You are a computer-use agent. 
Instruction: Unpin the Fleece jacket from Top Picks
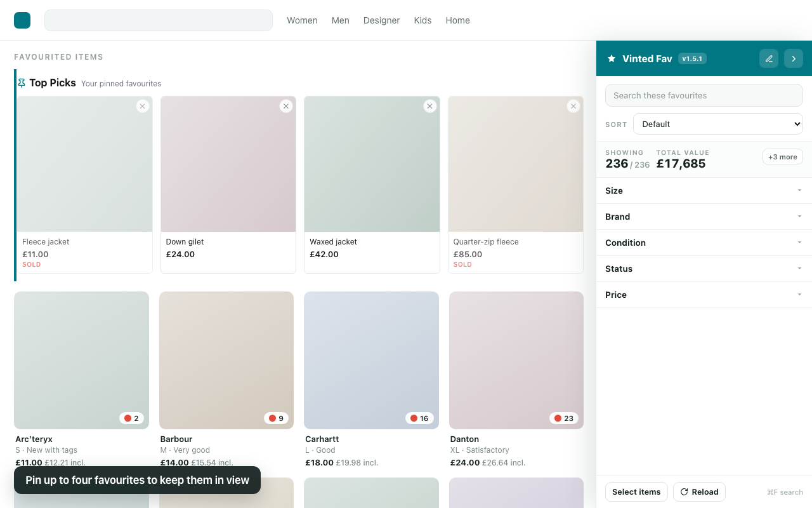[143, 106]
